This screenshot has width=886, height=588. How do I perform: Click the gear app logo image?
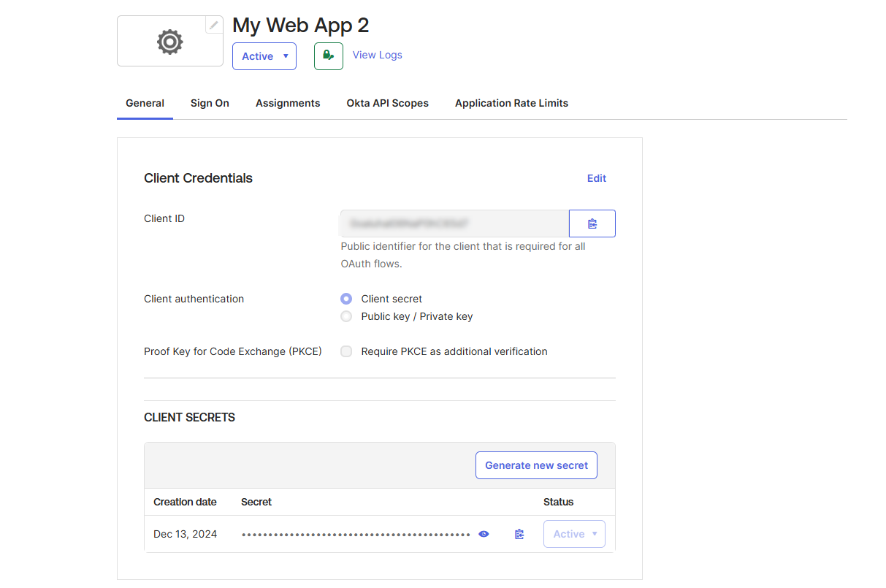coord(169,42)
